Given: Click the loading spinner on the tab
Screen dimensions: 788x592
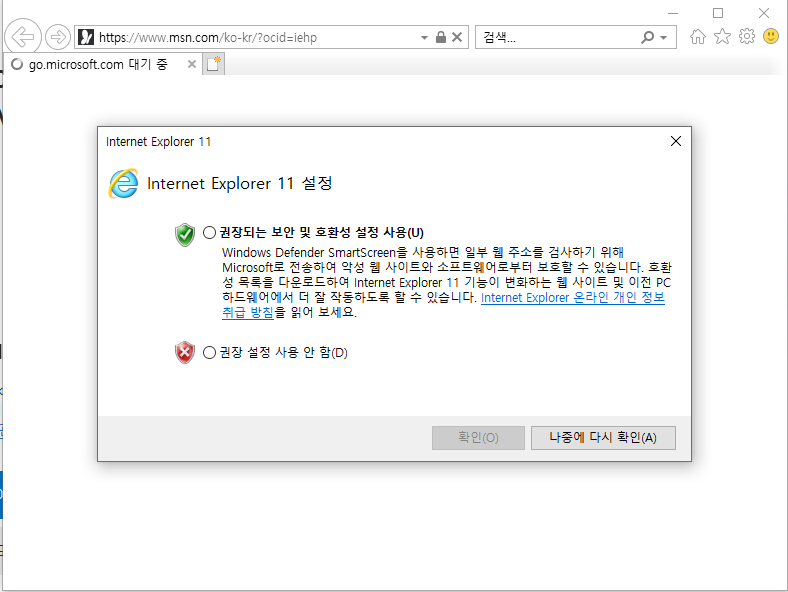Looking at the screenshot, I should click(17, 64).
